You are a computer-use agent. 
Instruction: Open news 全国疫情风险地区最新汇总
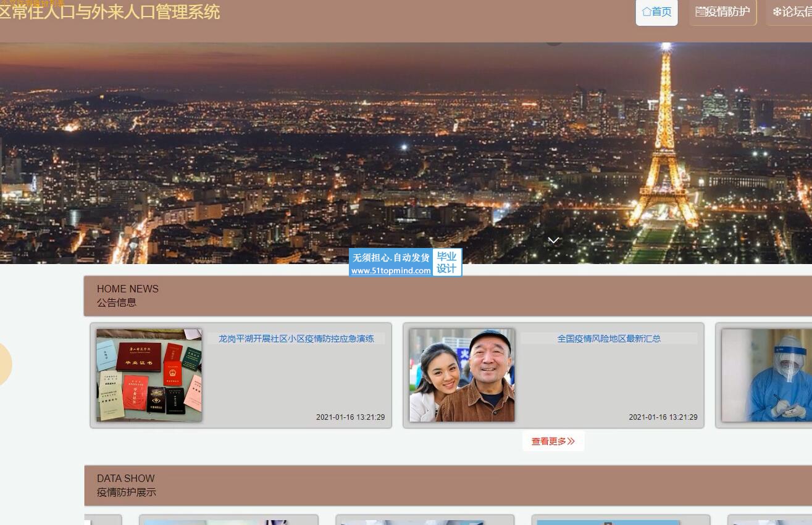click(x=609, y=339)
